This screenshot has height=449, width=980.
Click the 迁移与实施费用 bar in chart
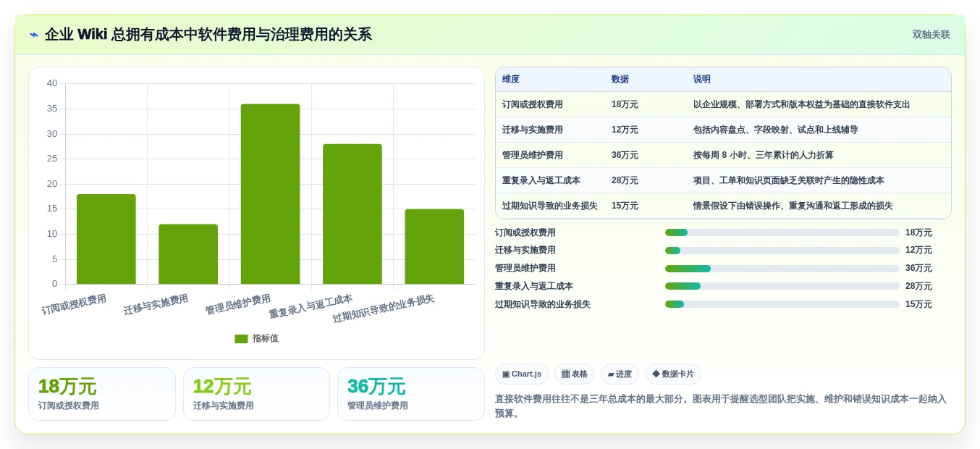[188, 254]
